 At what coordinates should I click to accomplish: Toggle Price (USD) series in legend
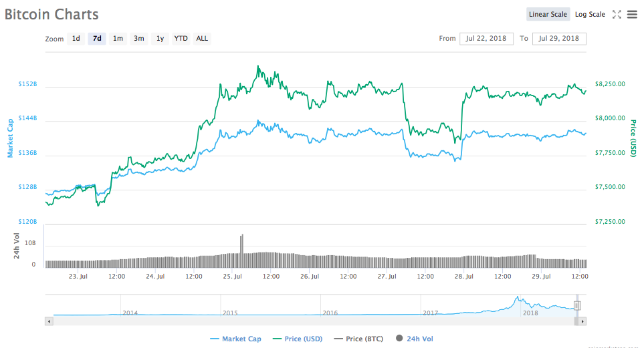click(298, 339)
